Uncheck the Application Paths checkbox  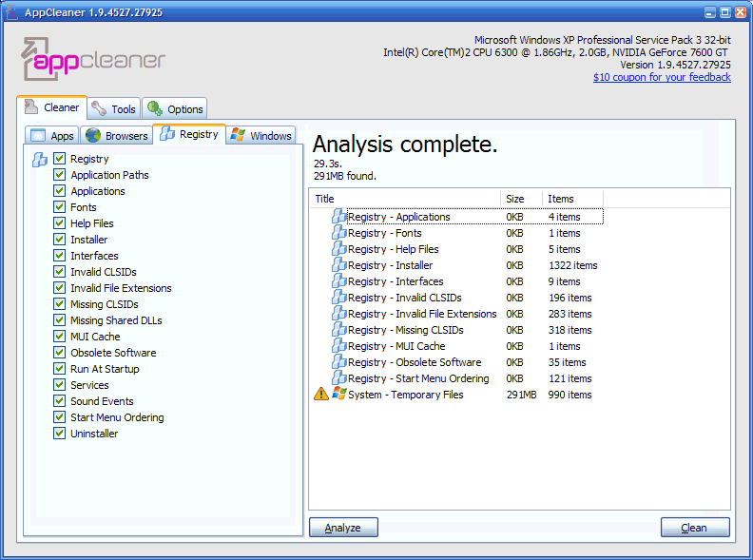[60, 175]
